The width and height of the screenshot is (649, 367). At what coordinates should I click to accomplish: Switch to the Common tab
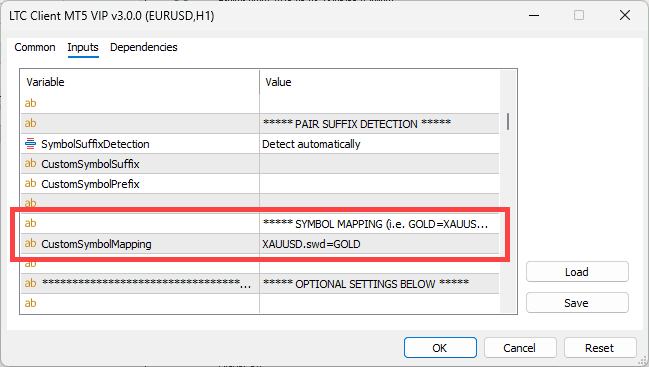click(35, 47)
